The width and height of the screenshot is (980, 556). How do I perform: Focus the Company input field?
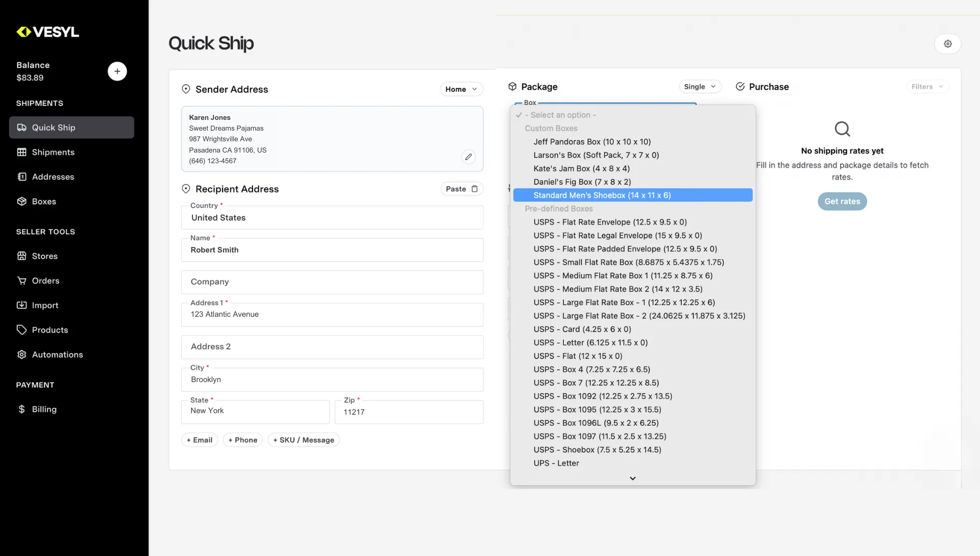click(x=332, y=282)
